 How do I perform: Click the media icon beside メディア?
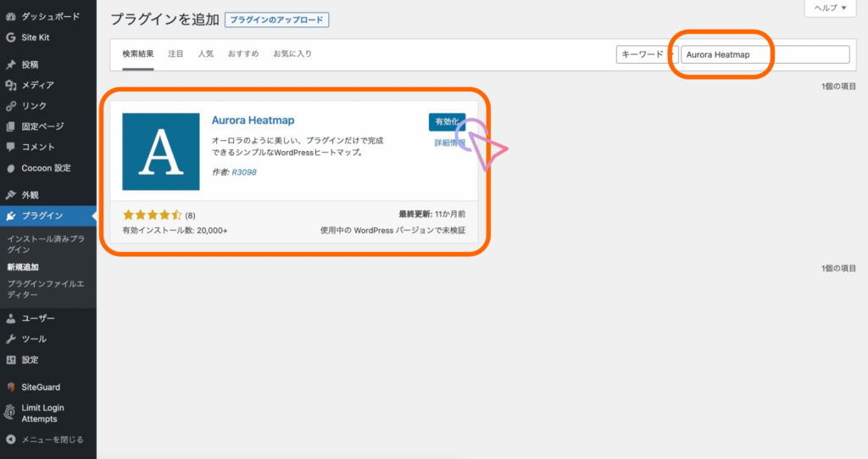10,85
